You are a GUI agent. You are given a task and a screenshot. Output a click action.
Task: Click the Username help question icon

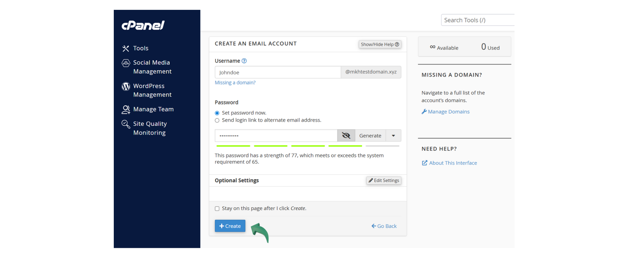(x=244, y=61)
